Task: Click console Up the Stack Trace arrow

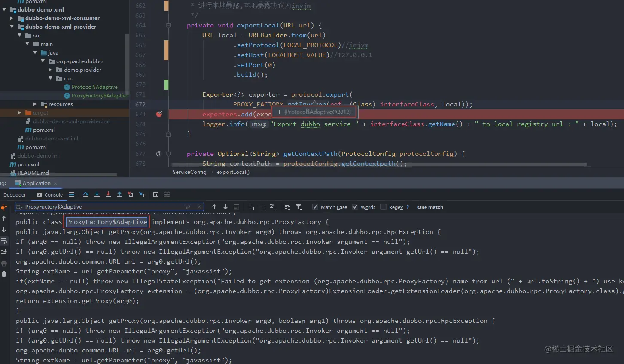Action: [4, 218]
